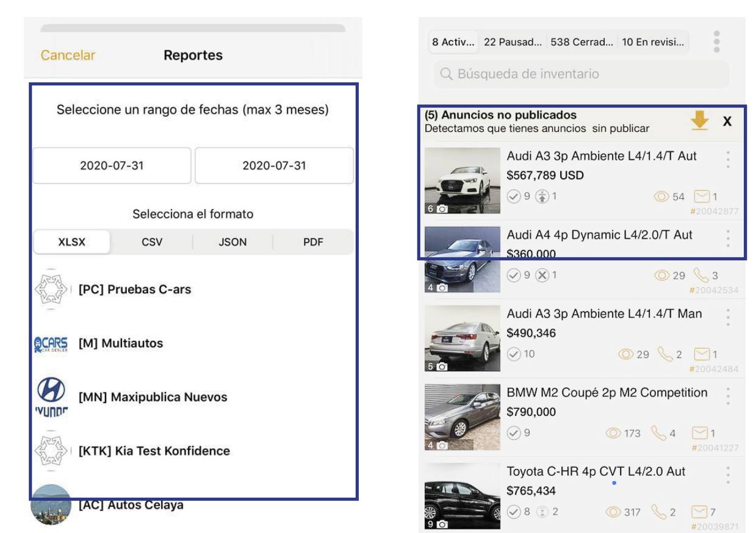Tap the mail icon on the $490,346 listing
Image resolution: width=756 pixels, height=533 pixels.
point(702,354)
